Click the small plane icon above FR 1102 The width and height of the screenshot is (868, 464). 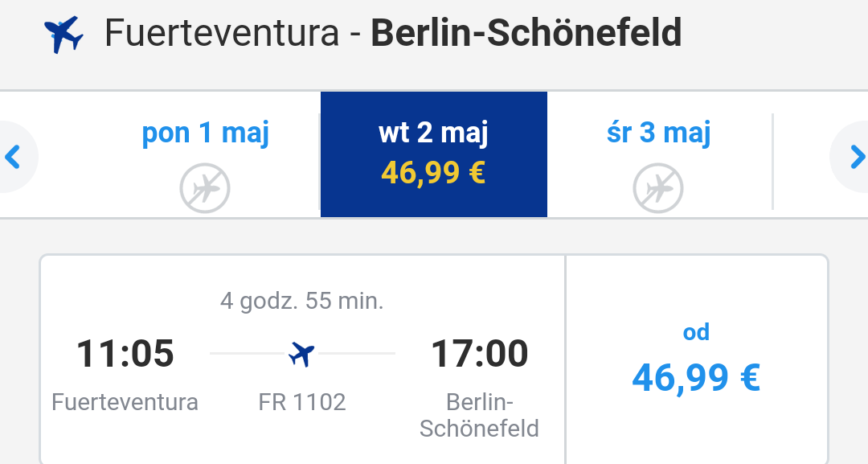301,353
